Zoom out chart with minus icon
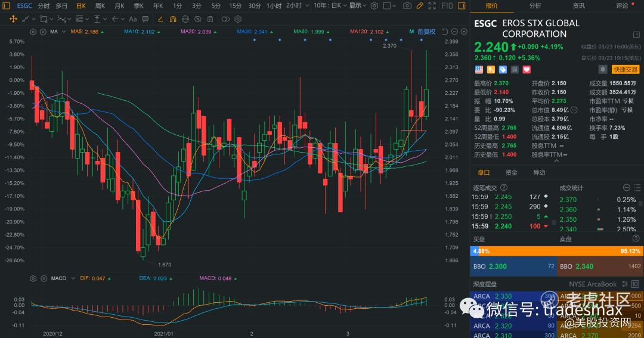 (x=454, y=32)
